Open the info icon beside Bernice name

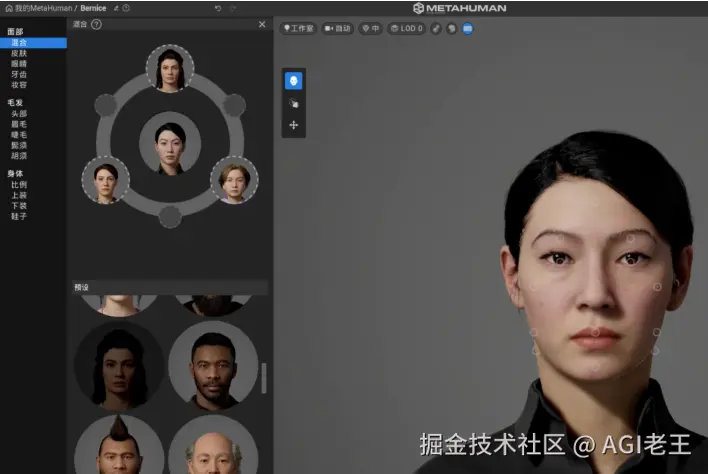pyautogui.click(x=126, y=8)
